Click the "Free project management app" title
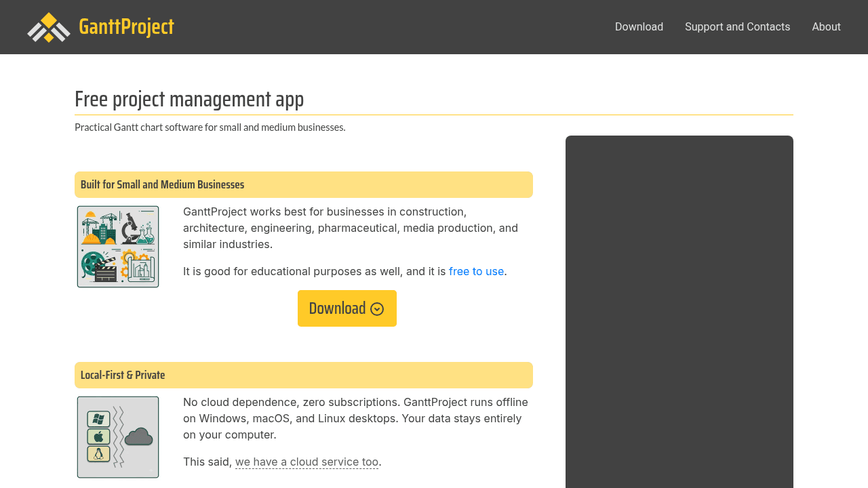The height and width of the screenshot is (488, 868). 189,99
